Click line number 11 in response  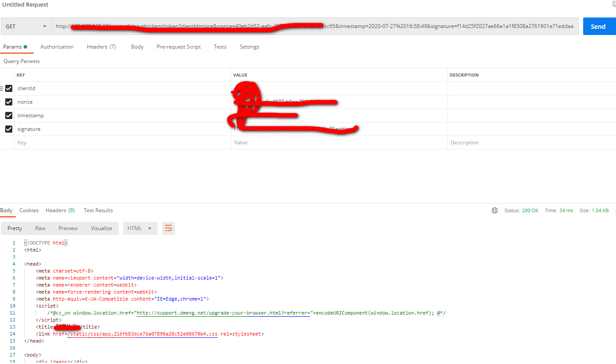coord(12,313)
